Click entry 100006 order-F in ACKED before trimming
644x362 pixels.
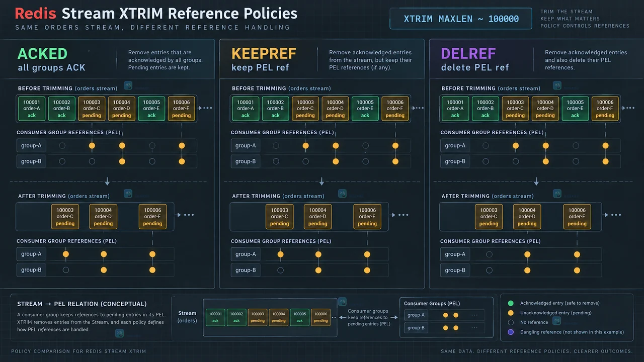[181, 109]
